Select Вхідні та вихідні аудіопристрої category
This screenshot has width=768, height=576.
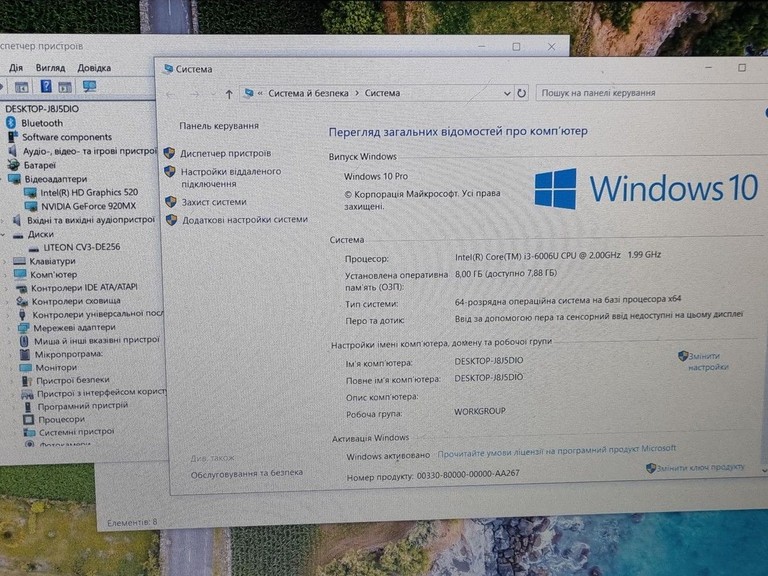coord(91,220)
